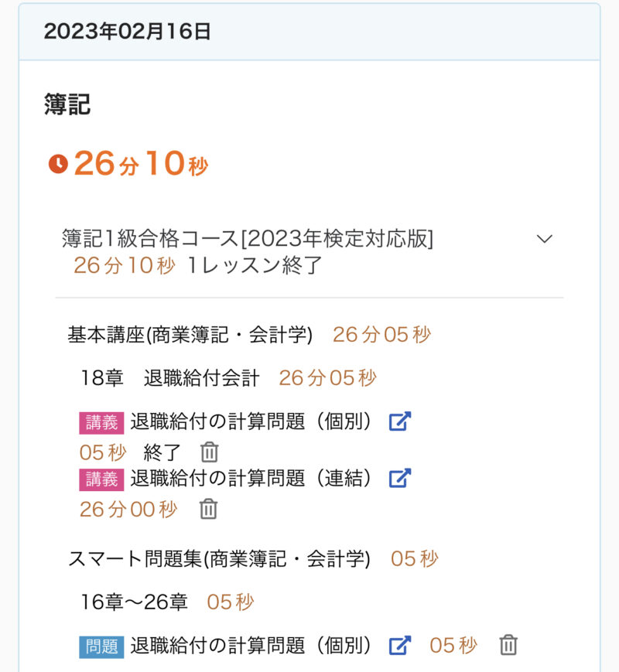
Task: Click the pink 講義 tag for 連結 lecture
Action: (x=101, y=479)
